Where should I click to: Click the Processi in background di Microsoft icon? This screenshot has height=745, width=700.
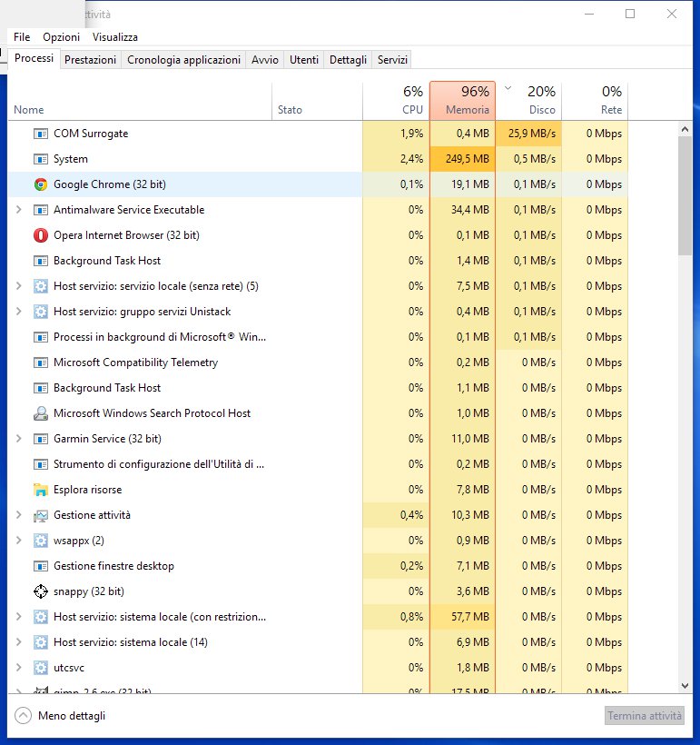point(40,337)
